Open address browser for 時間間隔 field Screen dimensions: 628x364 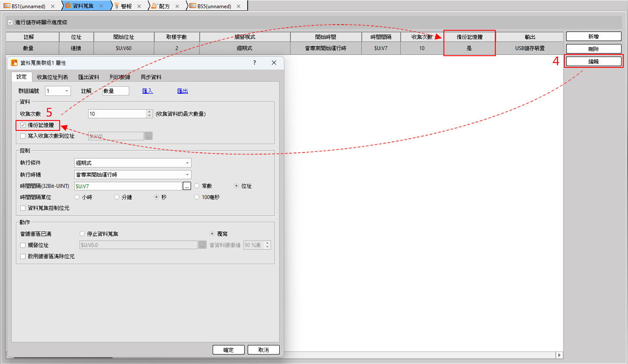point(187,186)
